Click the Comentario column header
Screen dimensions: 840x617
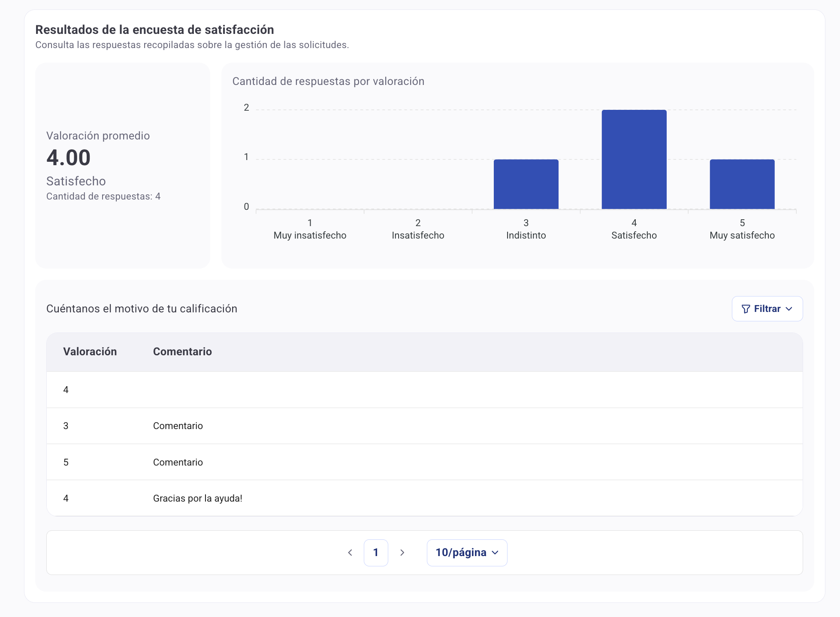(182, 351)
